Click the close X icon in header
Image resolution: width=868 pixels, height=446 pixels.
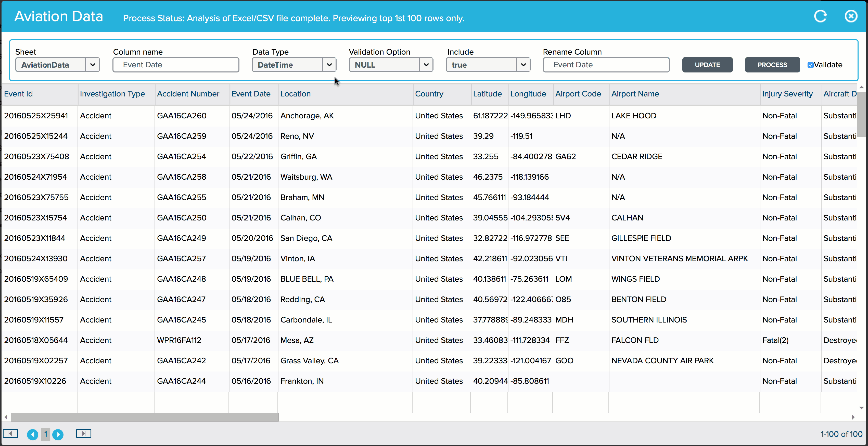(x=850, y=16)
